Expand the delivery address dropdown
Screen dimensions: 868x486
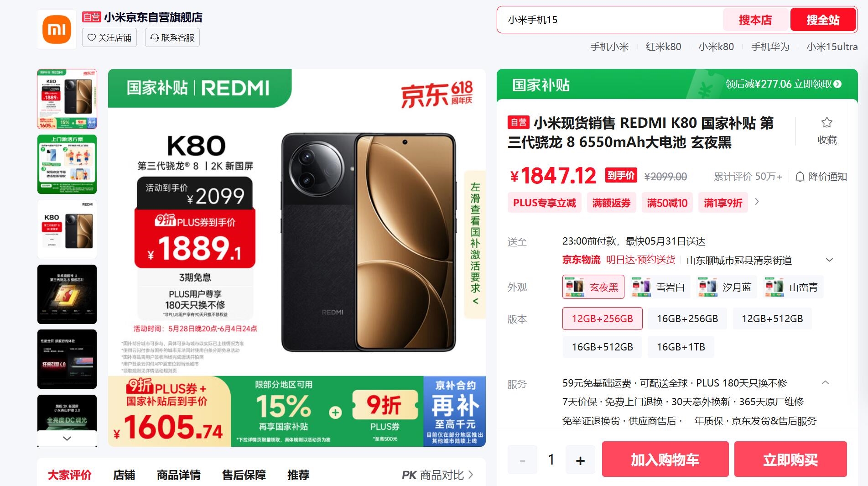[x=829, y=260]
